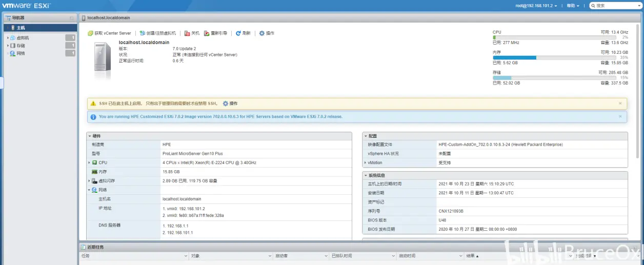
Task: Click the 虚拟机 icon in navigator
Action: click(x=13, y=38)
